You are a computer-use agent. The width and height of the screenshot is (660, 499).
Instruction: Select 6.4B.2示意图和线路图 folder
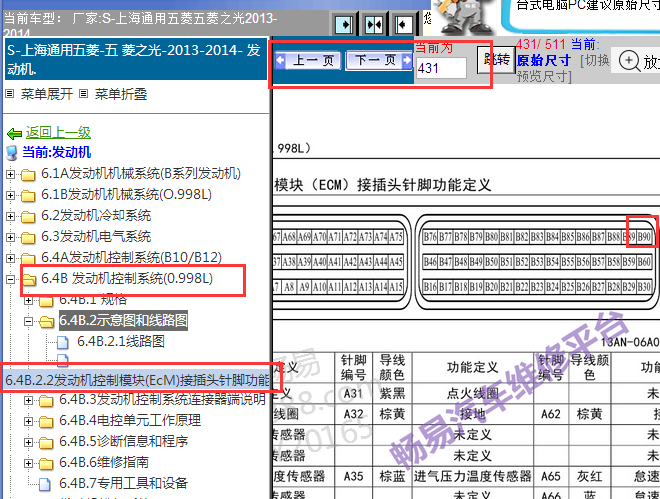click(123, 321)
